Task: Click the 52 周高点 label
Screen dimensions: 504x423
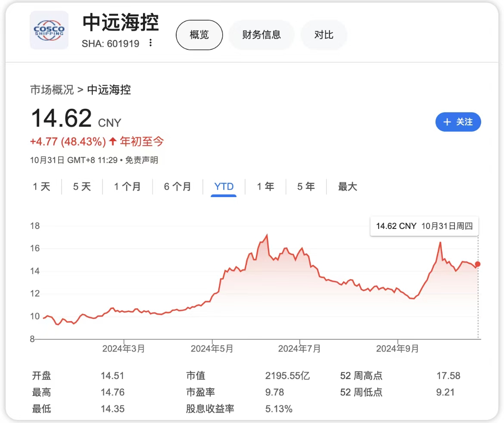Action: [x=361, y=376]
